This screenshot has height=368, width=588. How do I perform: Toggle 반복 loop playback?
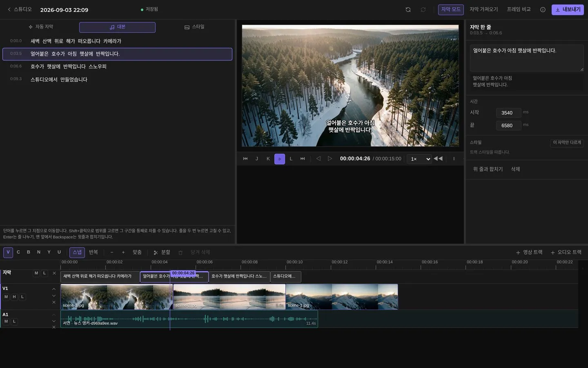click(94, 252)
